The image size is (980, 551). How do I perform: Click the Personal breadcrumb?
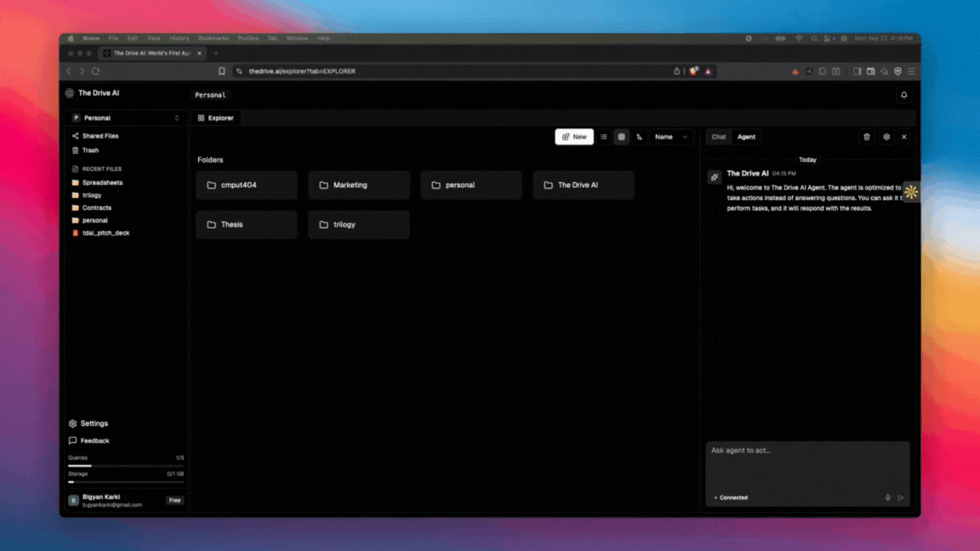210,95
